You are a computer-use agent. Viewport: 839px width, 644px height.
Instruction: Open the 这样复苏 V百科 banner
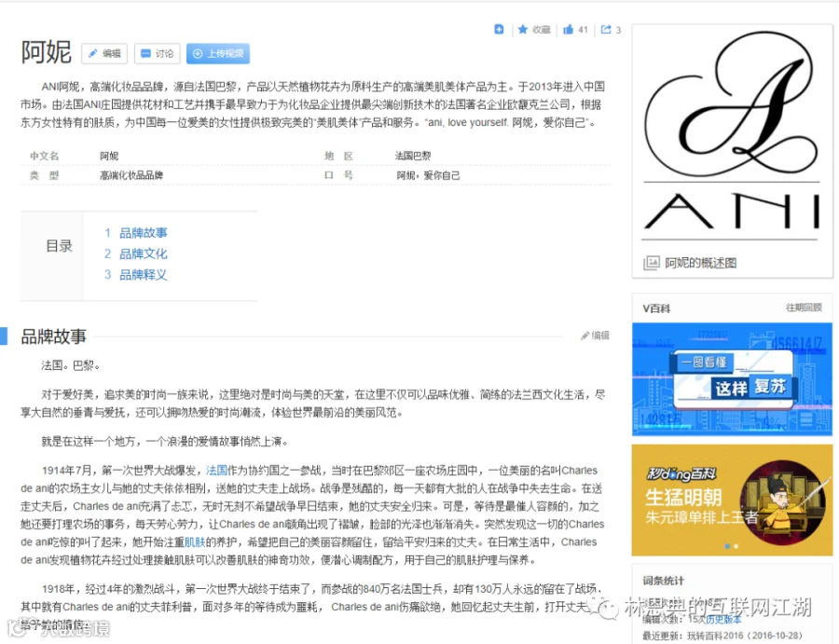(732, 378)
